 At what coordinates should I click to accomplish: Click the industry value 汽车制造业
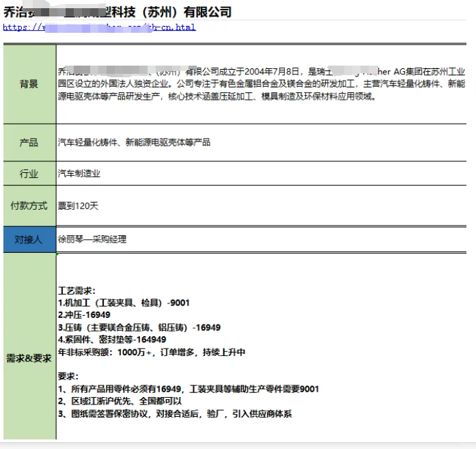point(79,174)
